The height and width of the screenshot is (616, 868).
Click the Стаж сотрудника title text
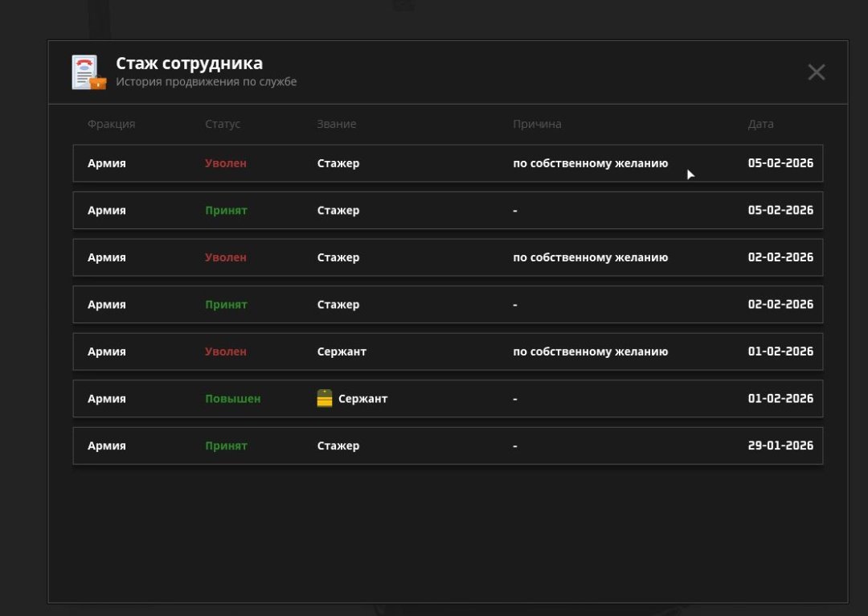(189, 64)
